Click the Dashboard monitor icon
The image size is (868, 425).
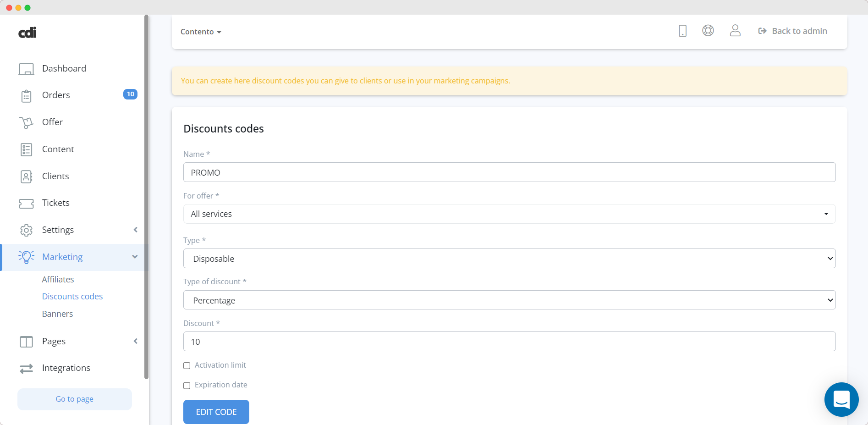point(26,69)
